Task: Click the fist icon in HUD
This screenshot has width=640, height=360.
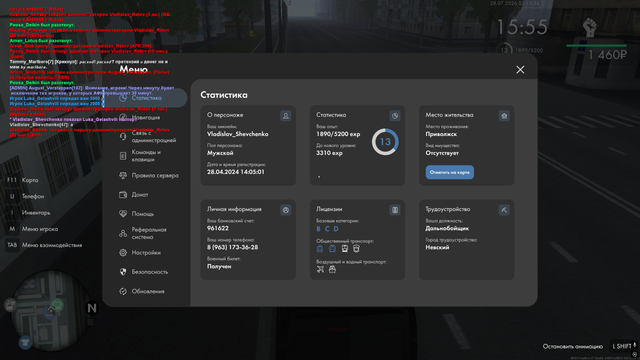Action: [589, 28]
